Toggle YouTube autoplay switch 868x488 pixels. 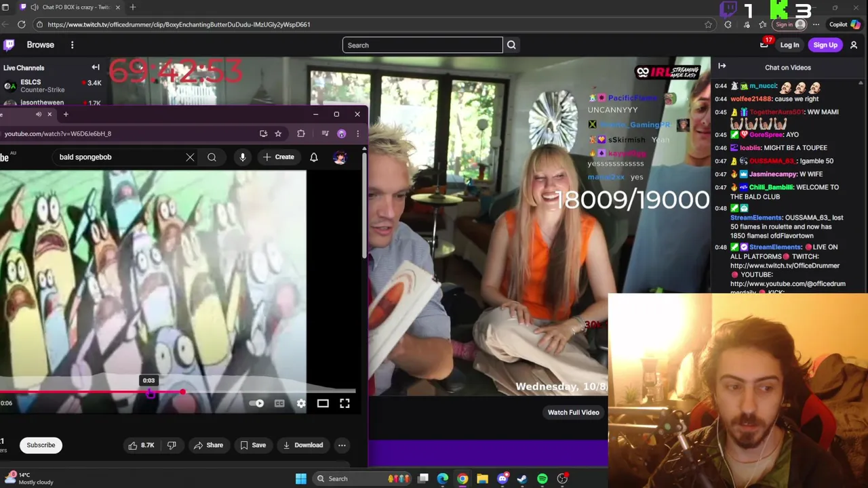point(256,403)
